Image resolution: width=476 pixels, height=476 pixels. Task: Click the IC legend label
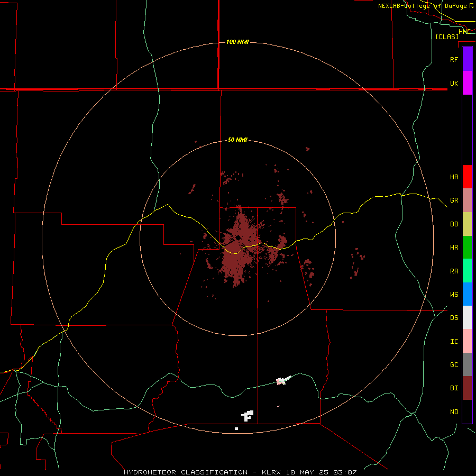click(454, 342)
